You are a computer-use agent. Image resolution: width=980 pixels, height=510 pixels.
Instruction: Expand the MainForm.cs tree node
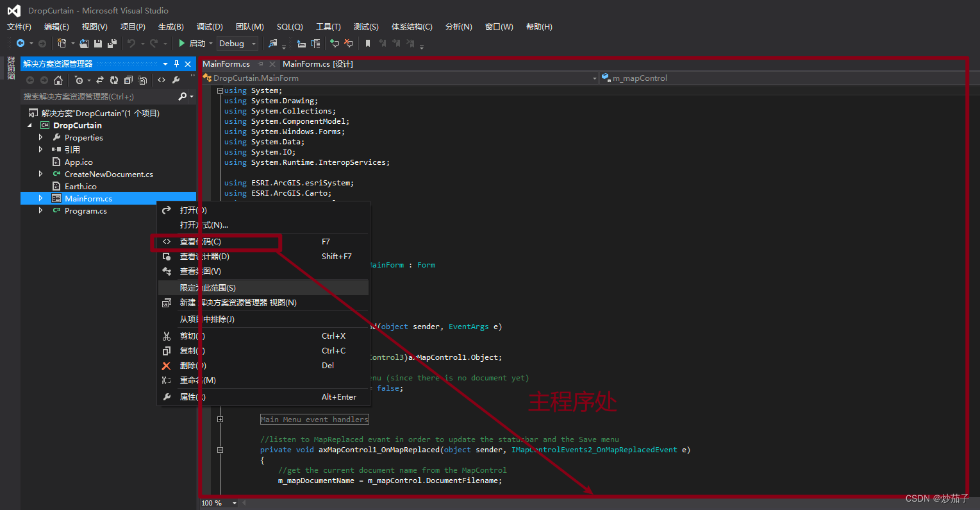(41, 198)
